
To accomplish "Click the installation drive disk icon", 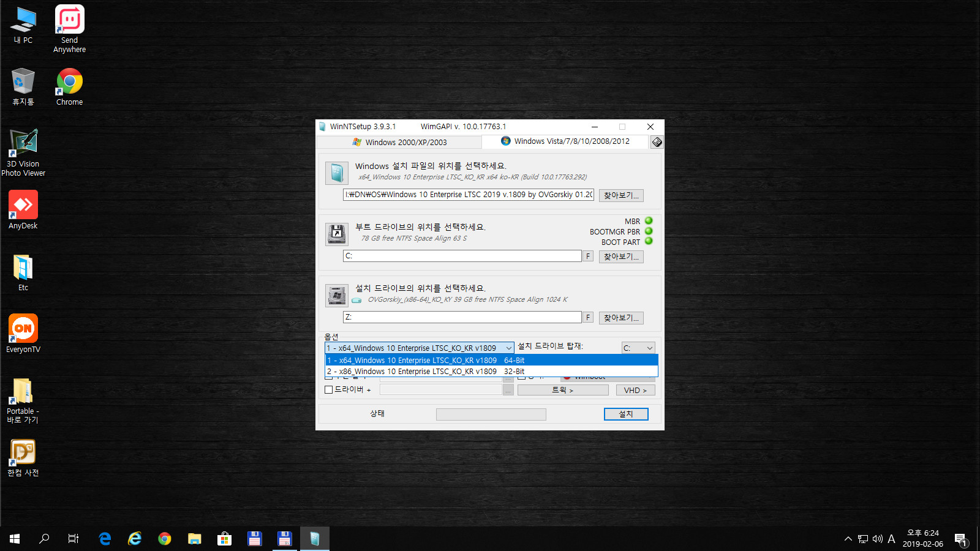I will pyautogui.click(x=337, y=295).
